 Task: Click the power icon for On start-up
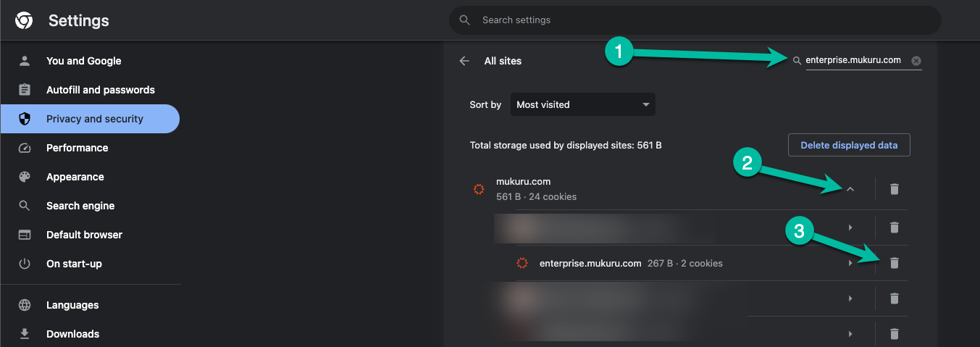tap(25, 264)
